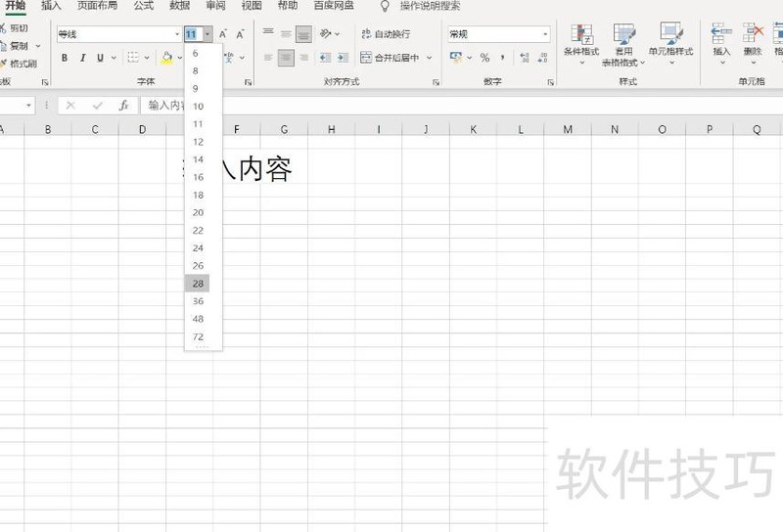Viewport: 783px width, 532px height.
Task: Toggle center horizontal alignment
Action: click(286, 58)
